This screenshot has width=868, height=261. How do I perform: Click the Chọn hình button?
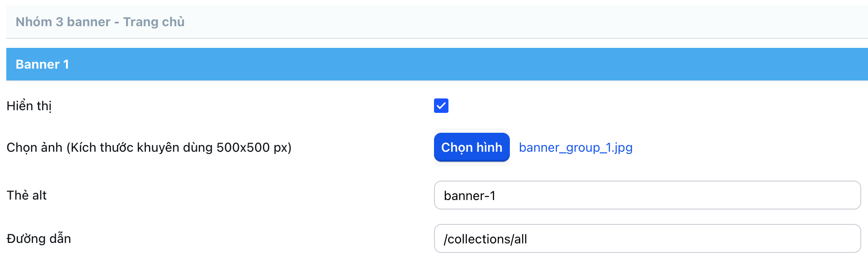point(471,147)
